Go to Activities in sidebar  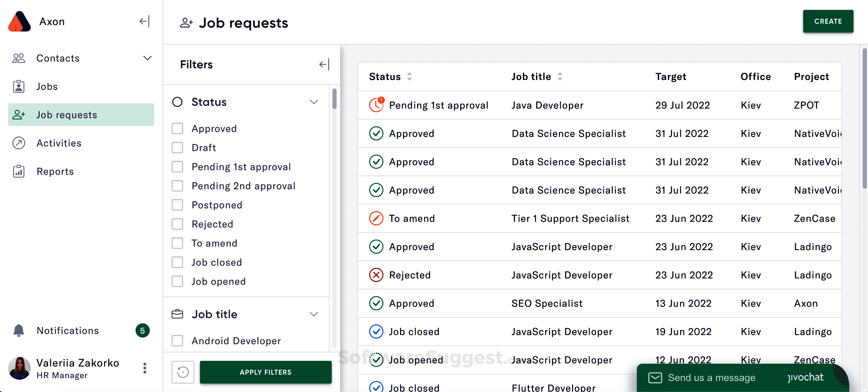pyautogui.click(x=59, y=143)
